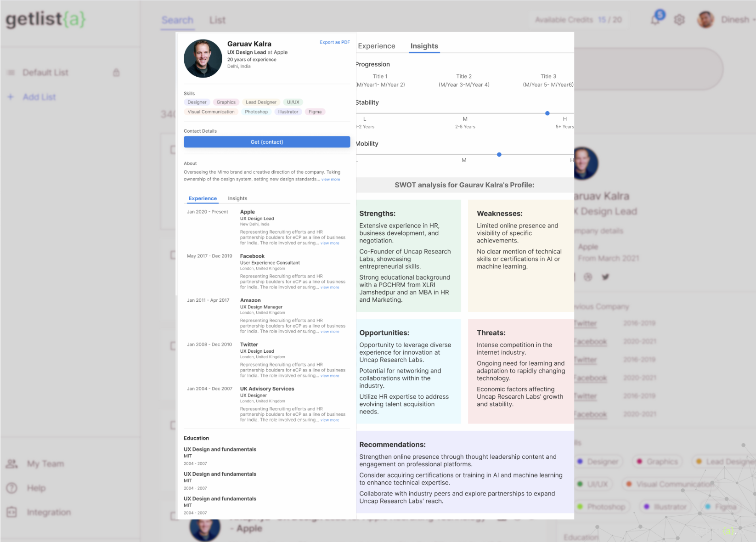
Task: Expand About text with view more
Action: pyautogui.click(x=331, y=180)
